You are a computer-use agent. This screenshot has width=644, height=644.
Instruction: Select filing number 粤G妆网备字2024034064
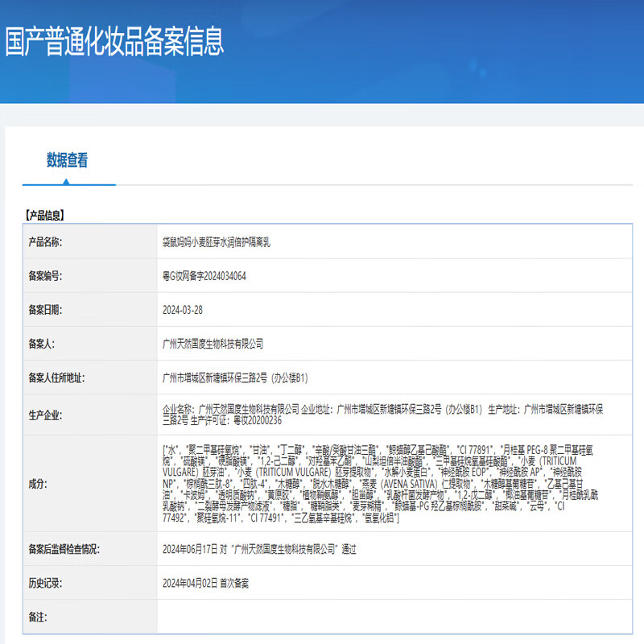204,275
